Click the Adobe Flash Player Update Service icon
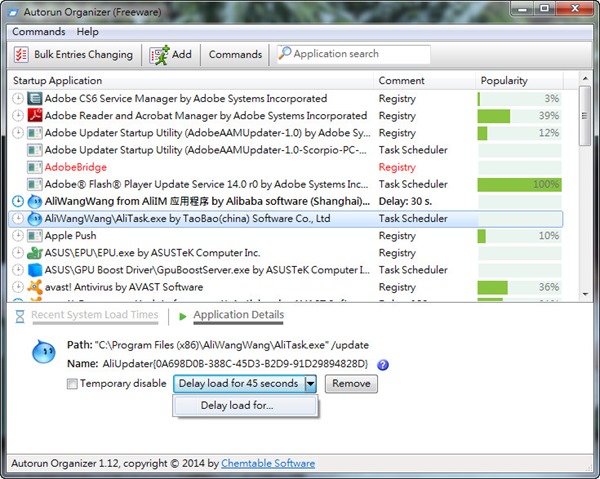Screen dimensions: 600x479 click(x=34, y=184)
